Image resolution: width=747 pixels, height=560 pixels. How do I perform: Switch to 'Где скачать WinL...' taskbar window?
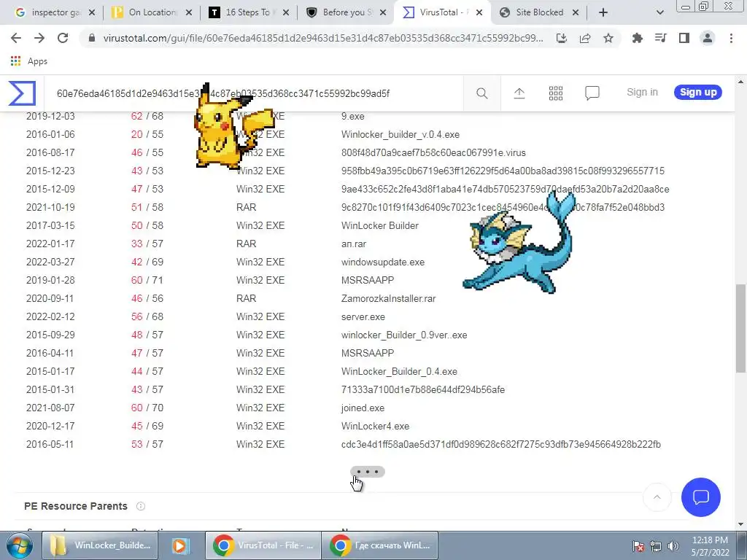click(x=379, y=545)
